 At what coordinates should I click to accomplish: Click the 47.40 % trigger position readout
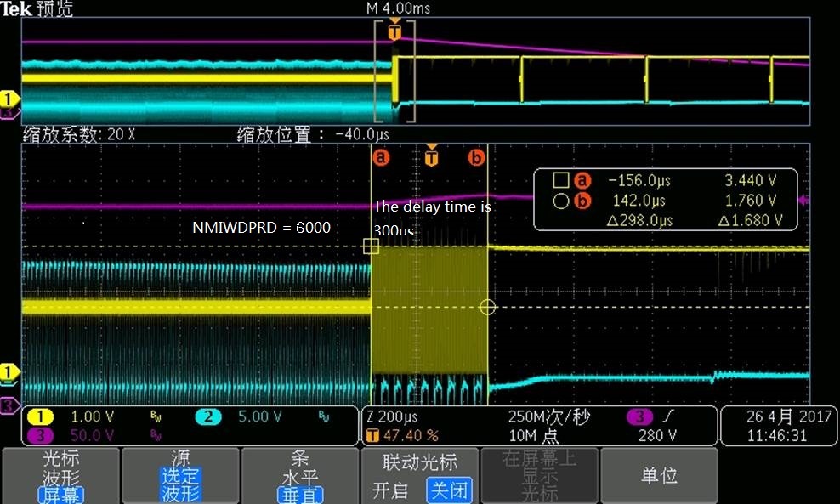[x=411, y=436]
